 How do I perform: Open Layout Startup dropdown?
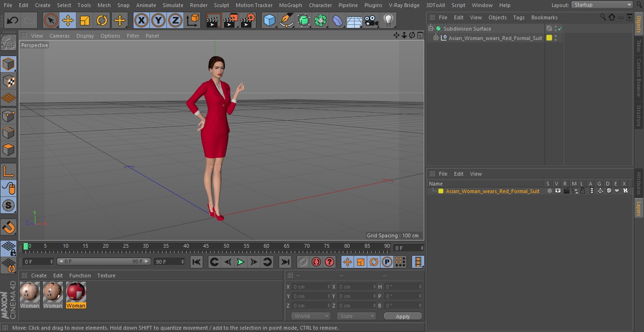pos(603,5)
